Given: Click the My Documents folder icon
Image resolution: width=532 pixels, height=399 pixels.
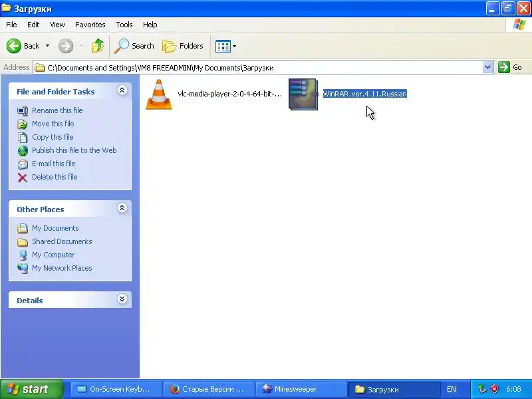Looking at the screenshot, I should pos(23,228).
